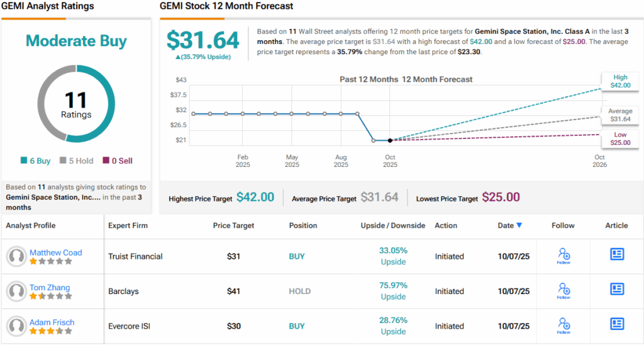Viewport: 644px width, 345px height.
Task: Open Adam Frisch analyst profile link
Action: pos(53,322)
